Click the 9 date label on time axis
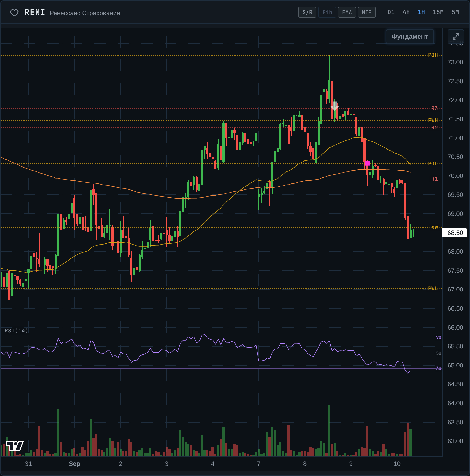Image resolution: width=470 pixels, height=476 pixels. (351, 464)
